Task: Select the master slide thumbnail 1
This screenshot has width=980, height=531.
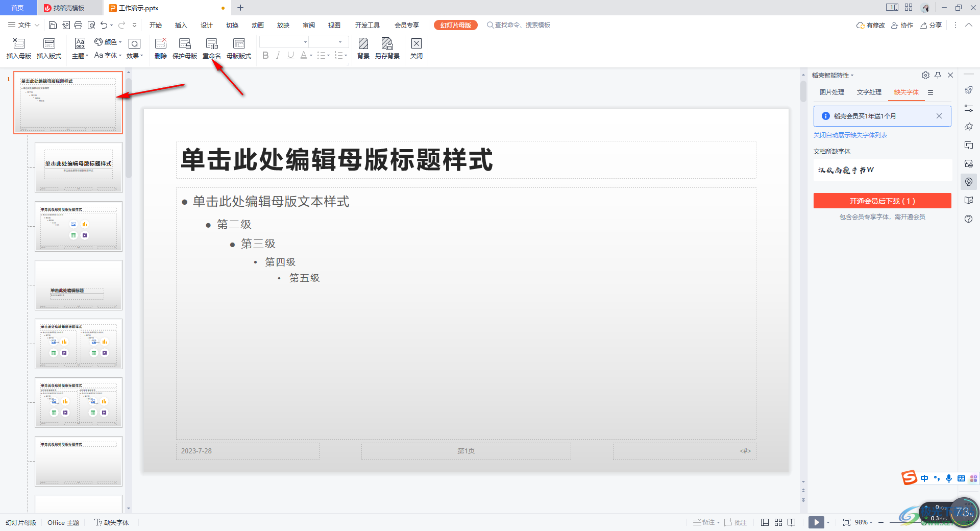Action: [x=68, y=103]
